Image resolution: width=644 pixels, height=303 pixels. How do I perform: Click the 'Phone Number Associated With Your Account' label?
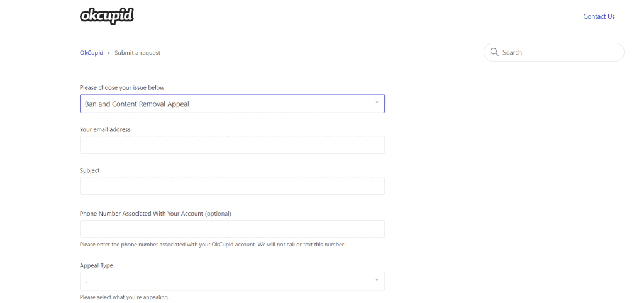[142, 214]
